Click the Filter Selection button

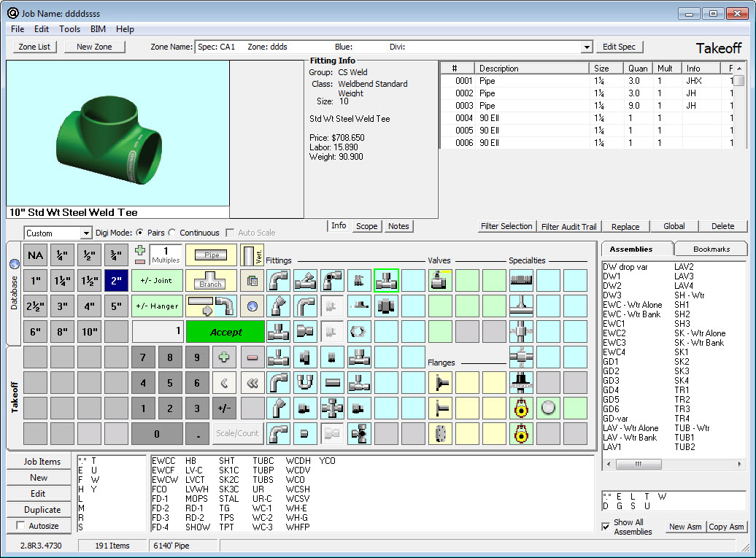pos(506,226)
